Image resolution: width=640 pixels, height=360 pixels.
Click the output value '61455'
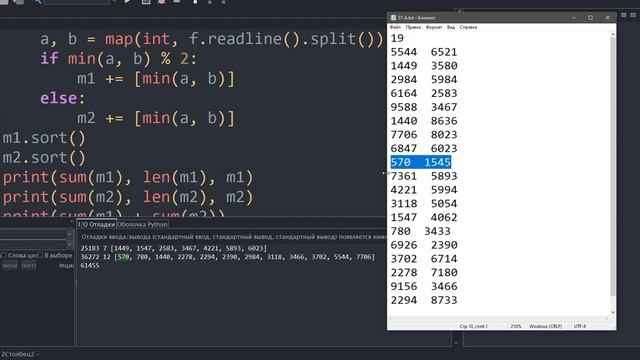click(x=90, y=266)
